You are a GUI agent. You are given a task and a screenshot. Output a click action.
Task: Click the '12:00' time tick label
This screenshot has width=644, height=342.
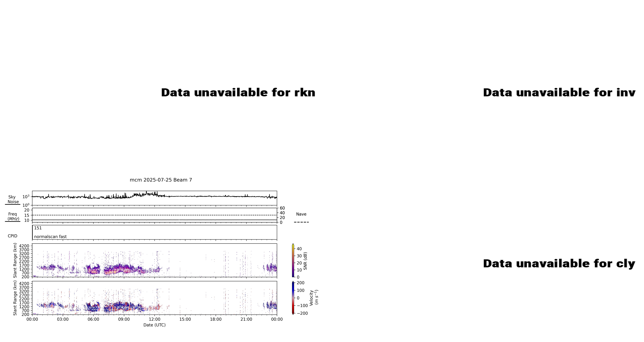154,319
